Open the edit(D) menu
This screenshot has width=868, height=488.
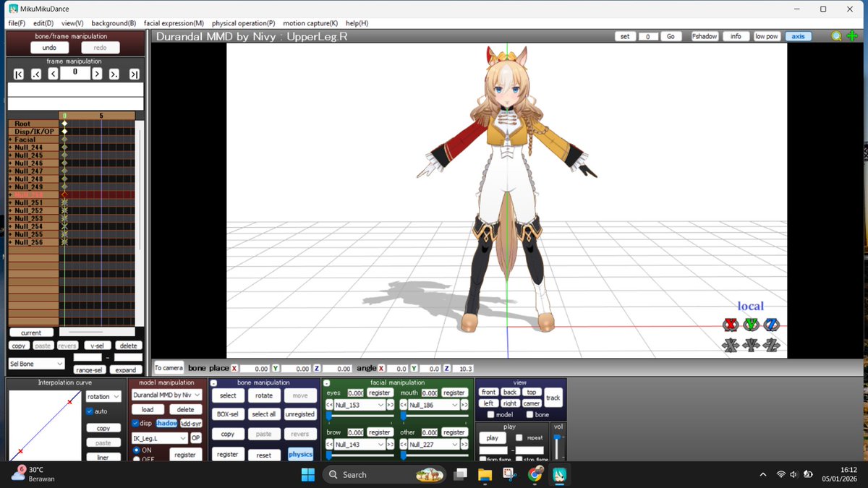43,23
